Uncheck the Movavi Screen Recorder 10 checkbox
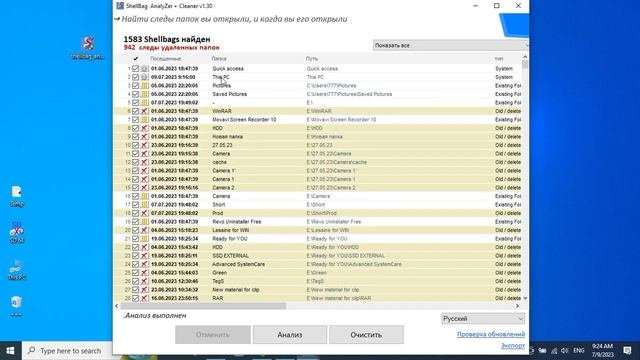 click(x=136, y=120)
